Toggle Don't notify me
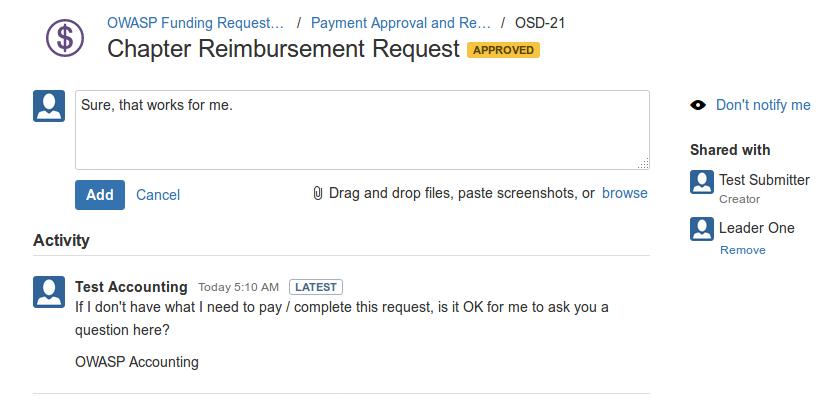This screenshot has width=836, height=402. pos(763,105)
